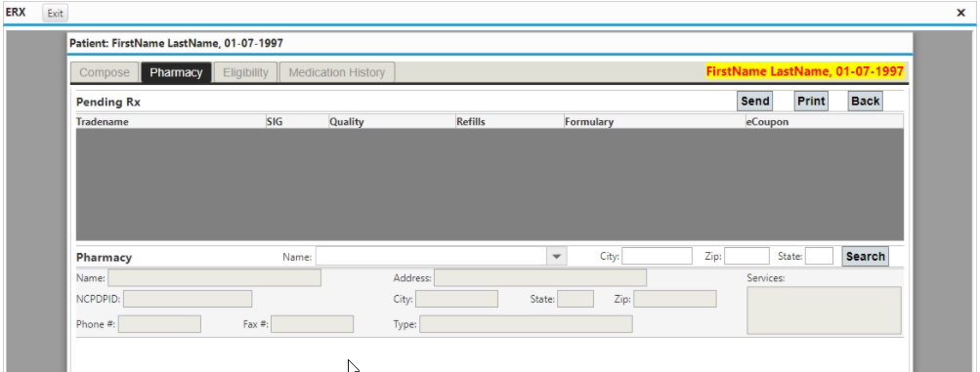Go Back from Pending Rx
The height and width of the screenshot is (372, 980).
(x=866, y=102)
